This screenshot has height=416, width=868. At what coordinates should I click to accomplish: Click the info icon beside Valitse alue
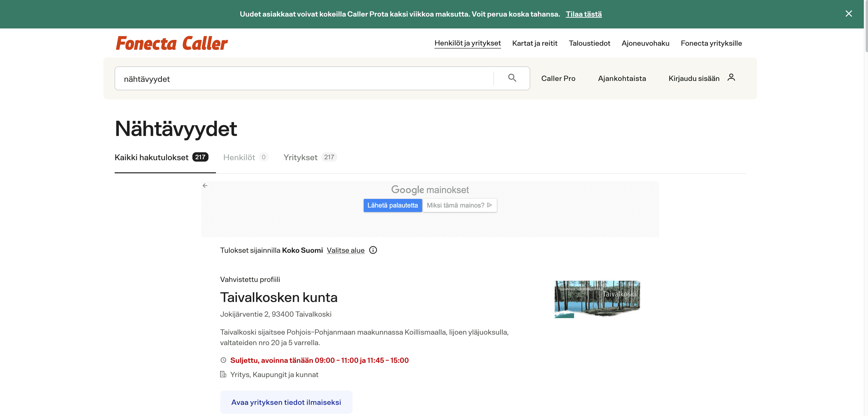373,250
